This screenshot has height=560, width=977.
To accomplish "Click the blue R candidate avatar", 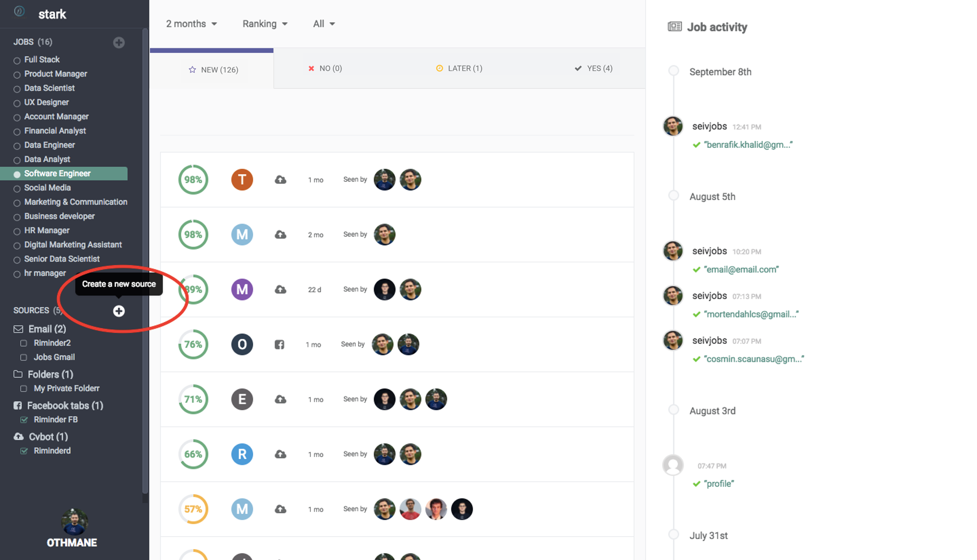I will [x=242, y=454].
